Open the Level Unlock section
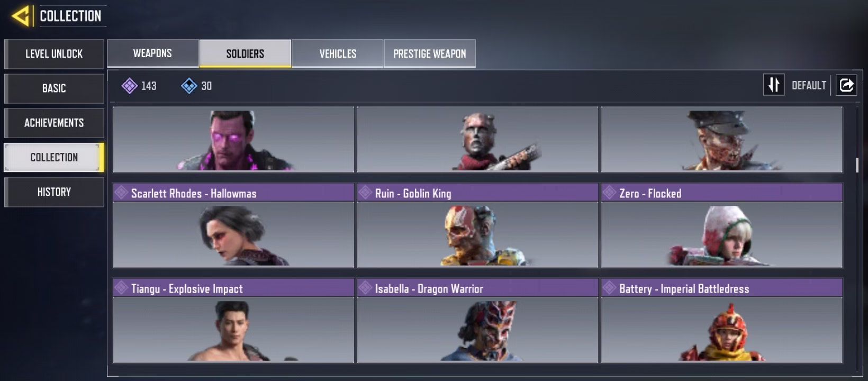 [54, 54]
